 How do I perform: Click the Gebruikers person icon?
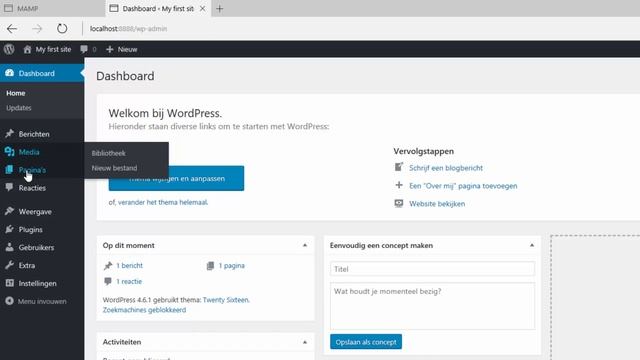coord(9,247)
